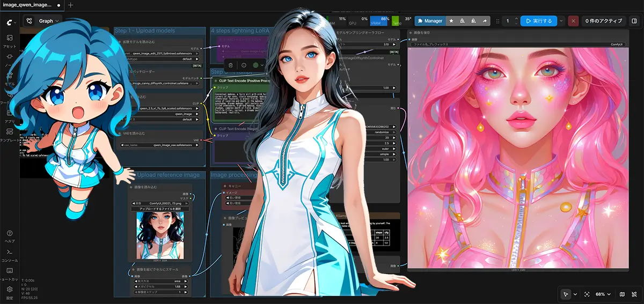Select the ComfyUI_00021 image filename field

pos(160,203)
